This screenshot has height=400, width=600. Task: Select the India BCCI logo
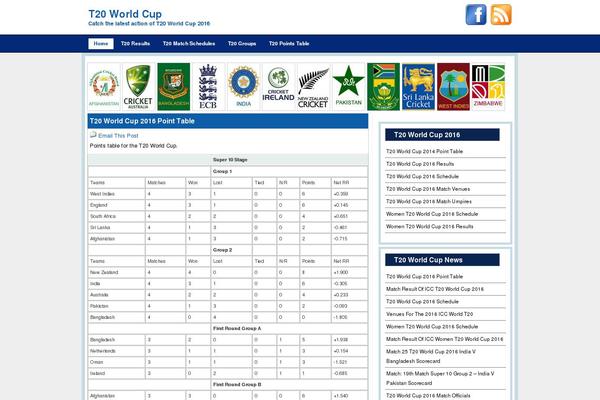pyautogui.click(x=243, y=87)
